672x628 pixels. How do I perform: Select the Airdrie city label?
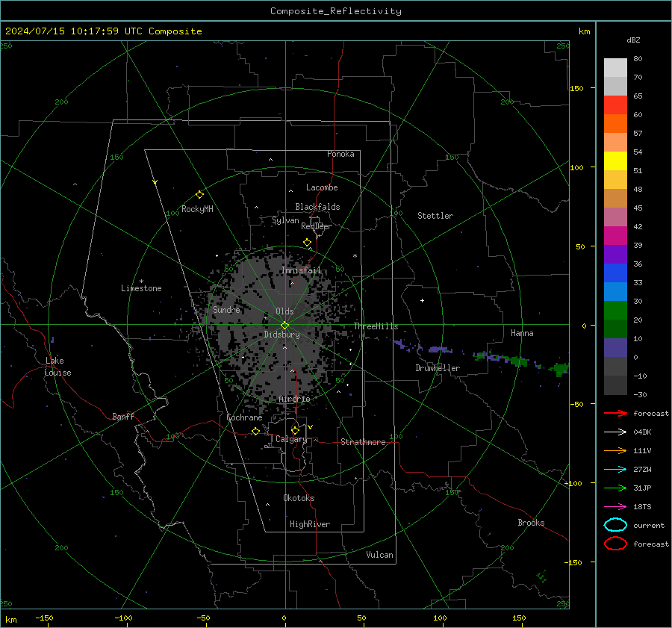pos(294,399)
